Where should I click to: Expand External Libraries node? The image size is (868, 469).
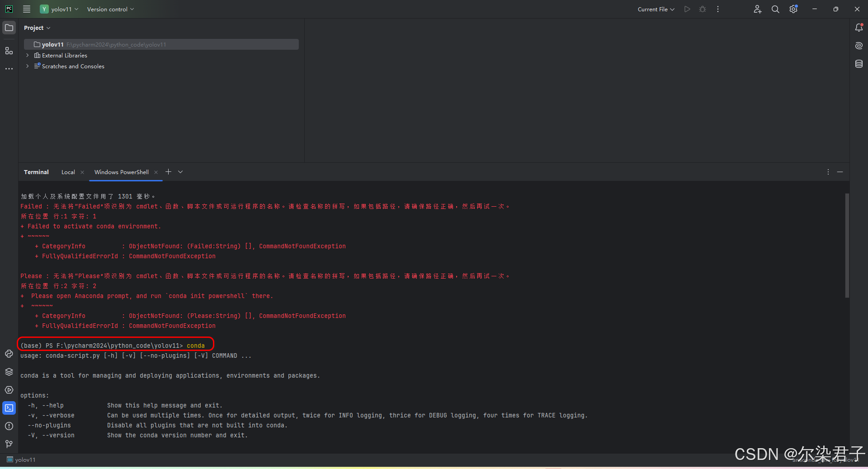point(28,55)
